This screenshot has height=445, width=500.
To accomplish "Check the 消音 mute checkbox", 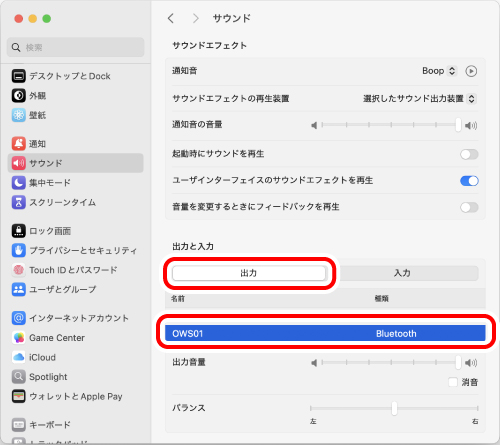I will tap(453, 382).
